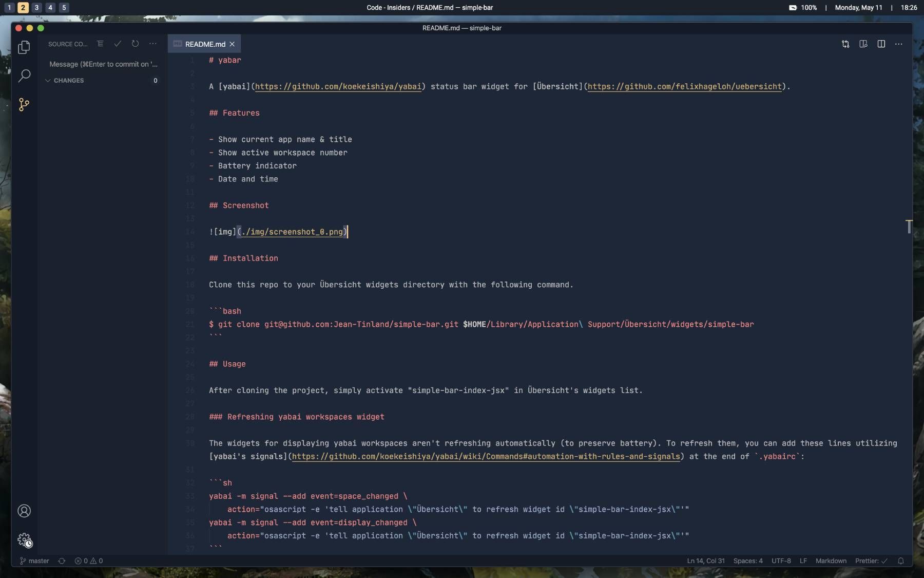
Task: Open yabai GitHub link on line 3
Action: tap(338, 87)
